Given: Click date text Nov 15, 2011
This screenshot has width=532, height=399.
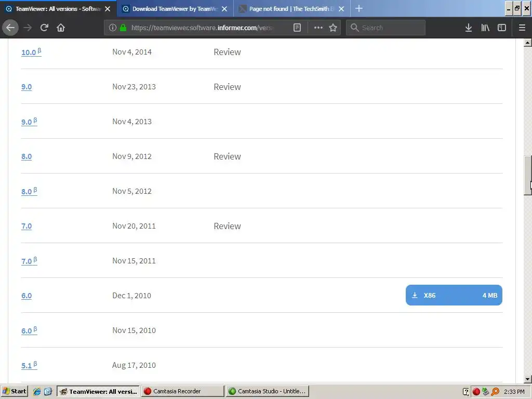Looking at the screenshot, I should click(x=134, y=261).
